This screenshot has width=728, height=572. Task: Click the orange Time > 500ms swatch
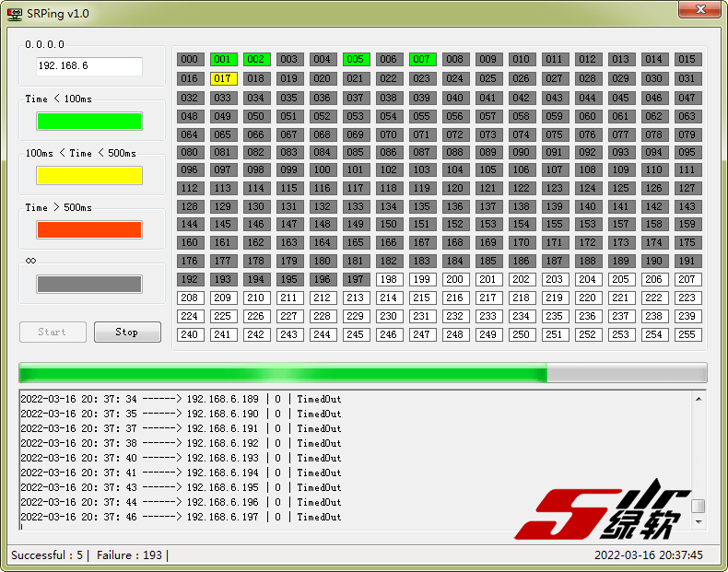point(89,229)
